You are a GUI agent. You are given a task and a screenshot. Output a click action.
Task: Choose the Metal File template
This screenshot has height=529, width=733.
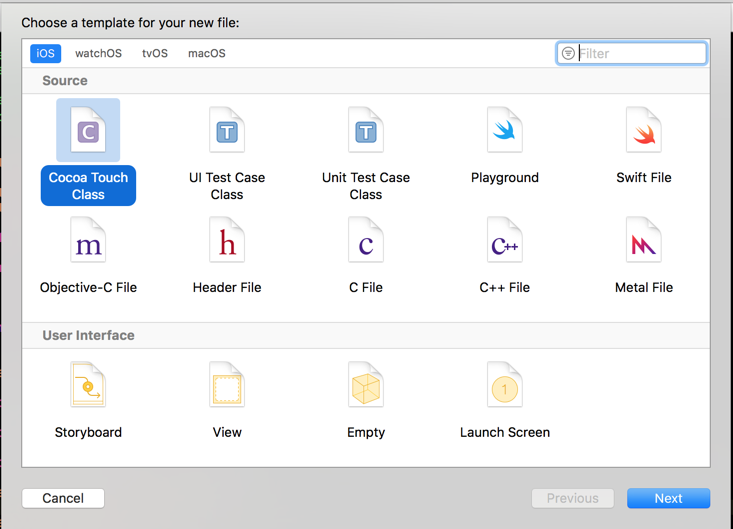point(644,241)
